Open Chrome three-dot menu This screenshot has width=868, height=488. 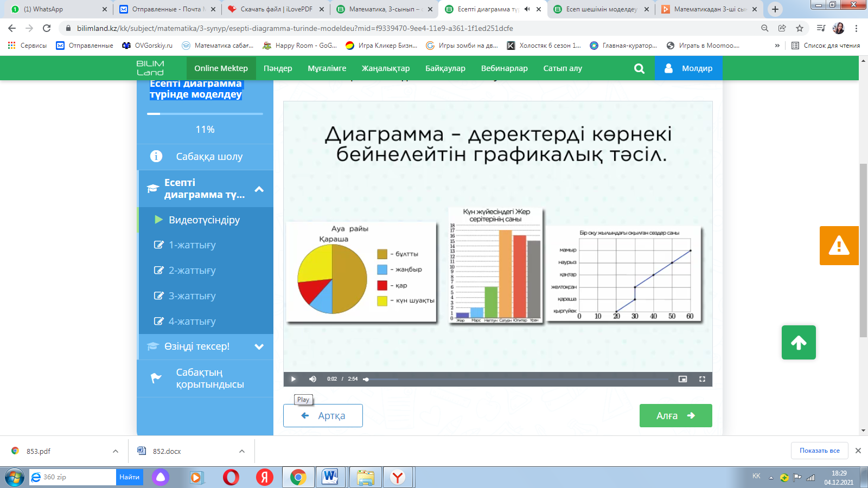(856, 28)
